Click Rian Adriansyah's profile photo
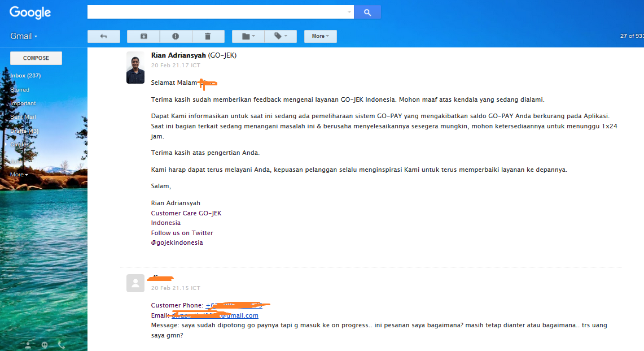Screen dimensions: 644x351 click(135, 68)
